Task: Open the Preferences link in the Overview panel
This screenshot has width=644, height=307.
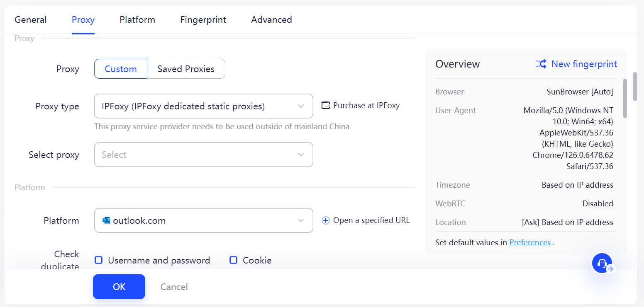Action: 529,242
